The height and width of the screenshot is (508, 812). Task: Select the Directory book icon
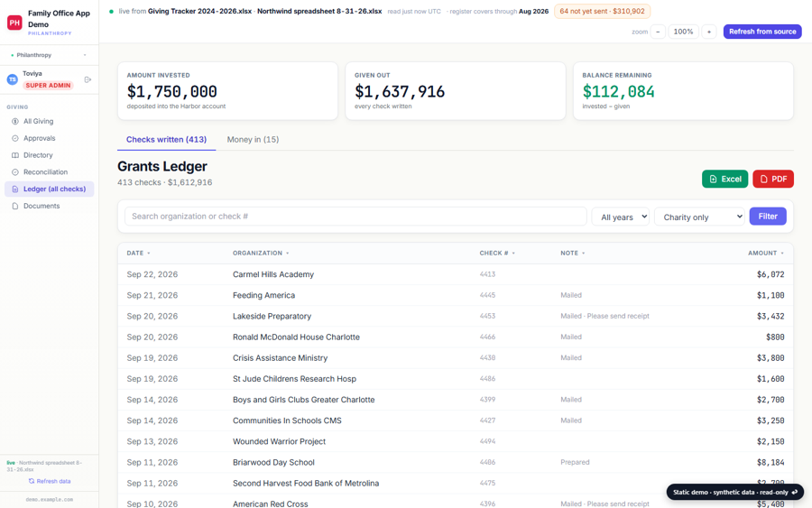15,155
